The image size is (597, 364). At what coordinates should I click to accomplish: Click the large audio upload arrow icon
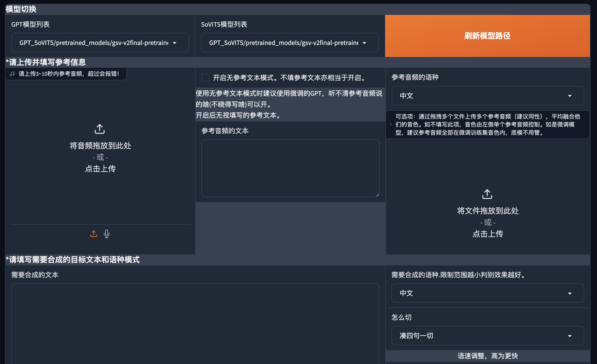click(100, 129)
